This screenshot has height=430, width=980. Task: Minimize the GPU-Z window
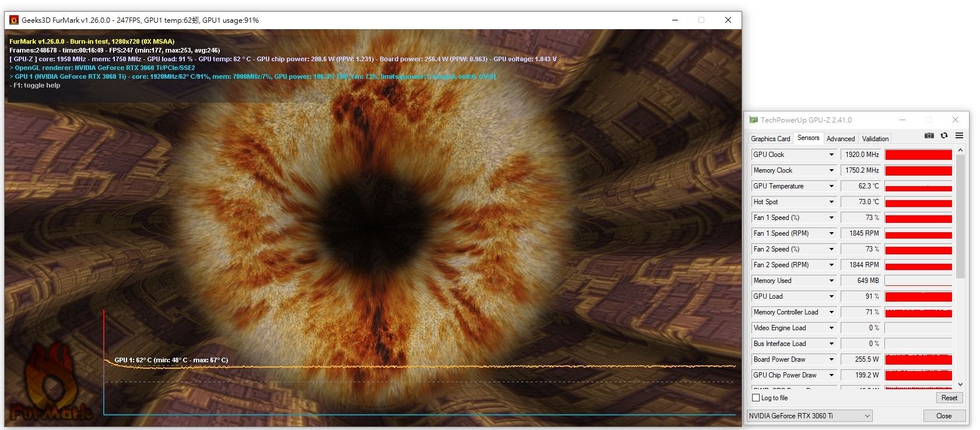902,120
